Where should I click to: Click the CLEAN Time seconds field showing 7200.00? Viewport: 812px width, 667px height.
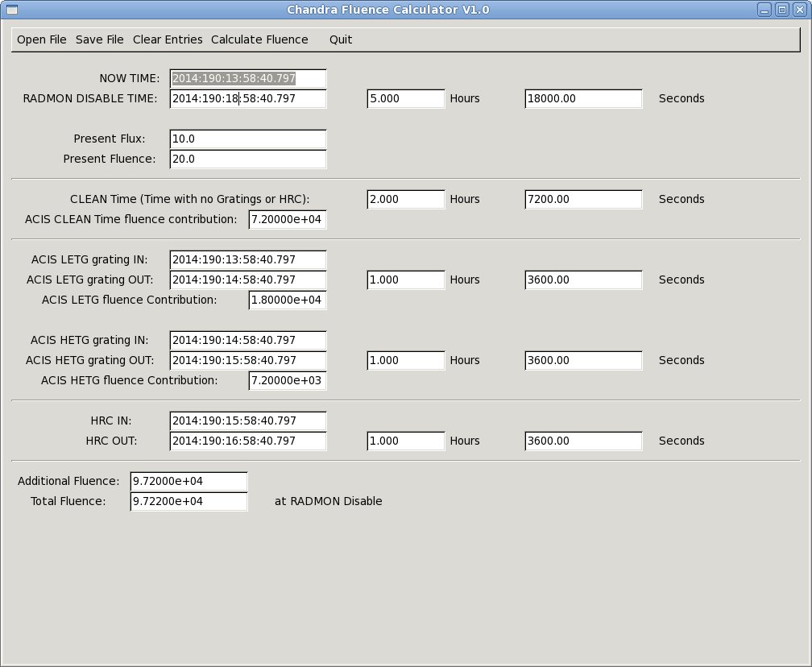pyautogui.click(x=582, y=199)
